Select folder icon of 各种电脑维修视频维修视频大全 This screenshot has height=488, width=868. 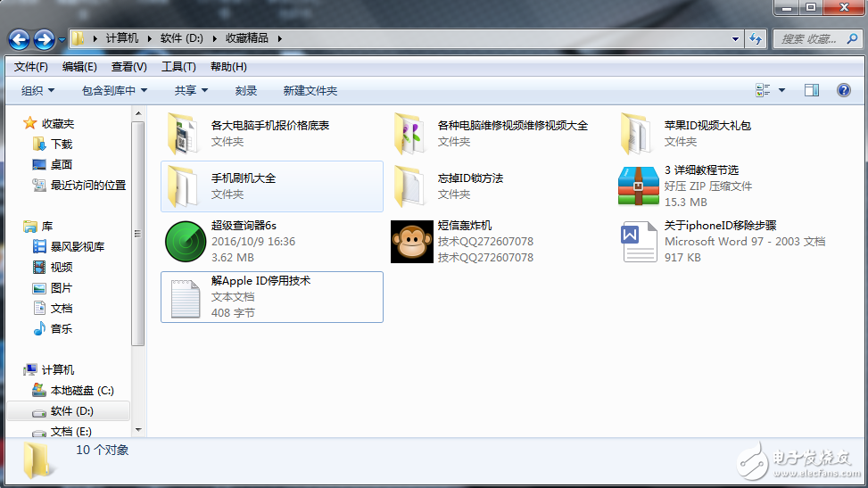coord(409,134)
